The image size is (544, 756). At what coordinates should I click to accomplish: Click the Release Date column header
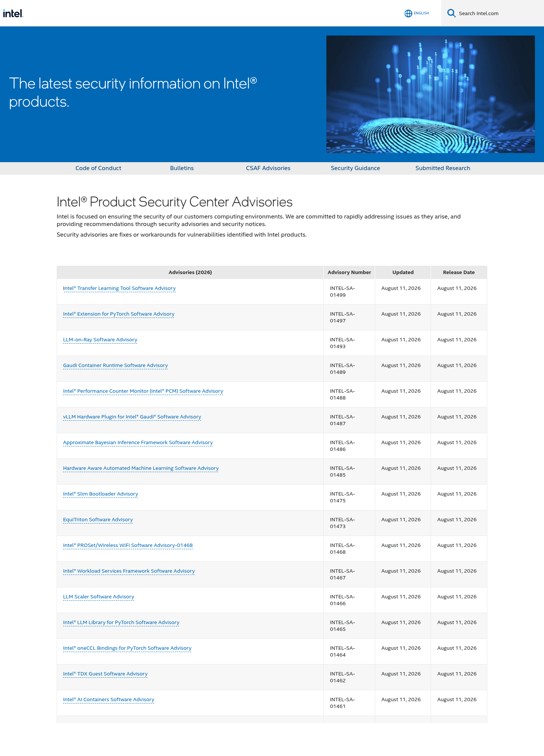point(459,273)
